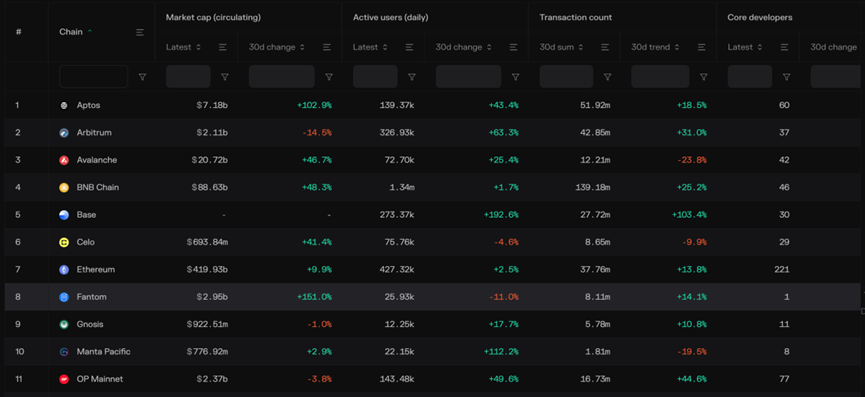Click the Celo chain logo icon
Image resolution: width=865 pixels, height=397 pixels.
pos(64,242)
